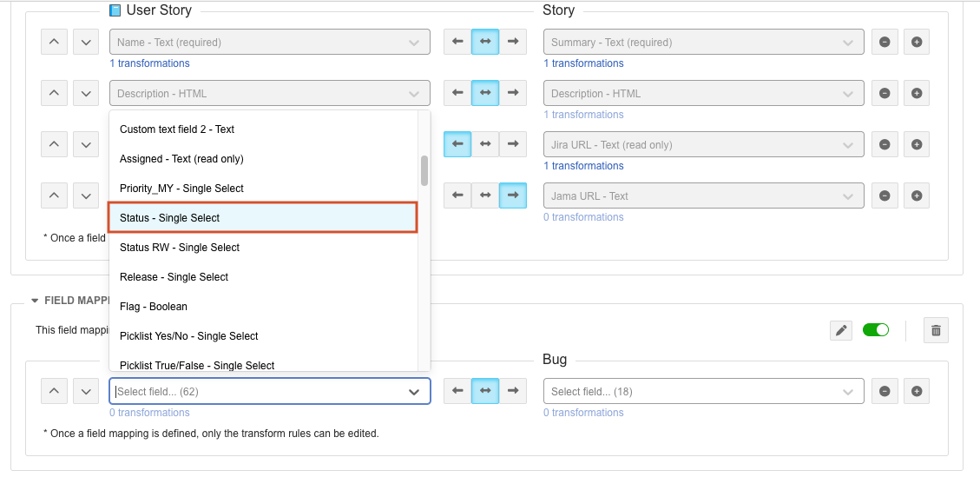The height and width of the screenshot is (477, 980).
Task: Click the dropdown list scrollbar thumb
Action: [x=424, y=170]
